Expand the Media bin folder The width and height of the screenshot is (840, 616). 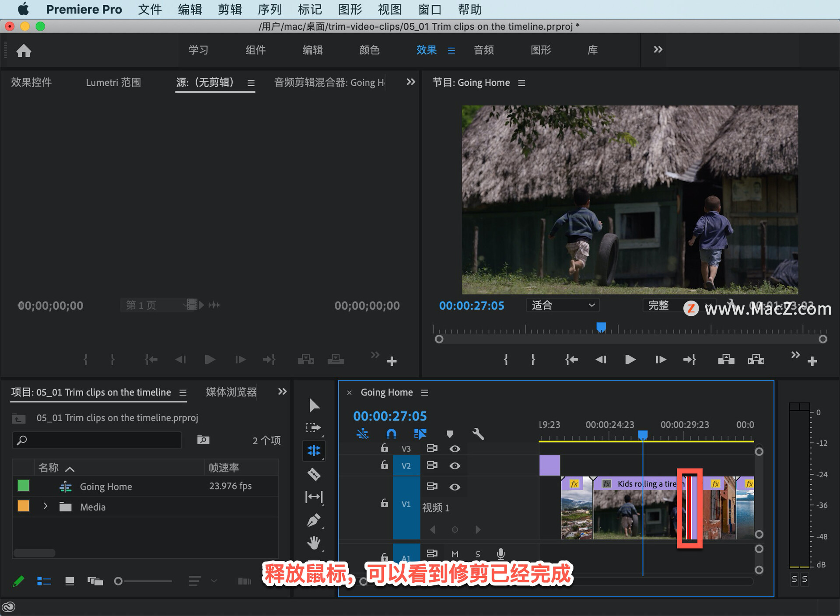(45, 507)
